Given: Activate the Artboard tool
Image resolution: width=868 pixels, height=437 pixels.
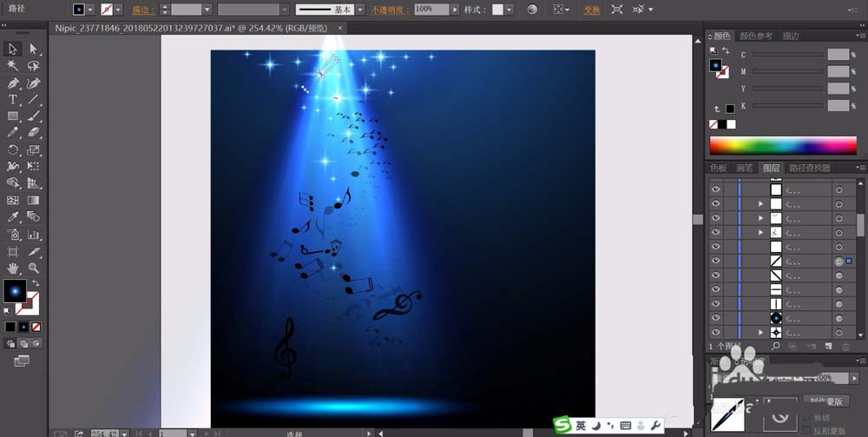Looking at the screenshot, I should 13,252.
